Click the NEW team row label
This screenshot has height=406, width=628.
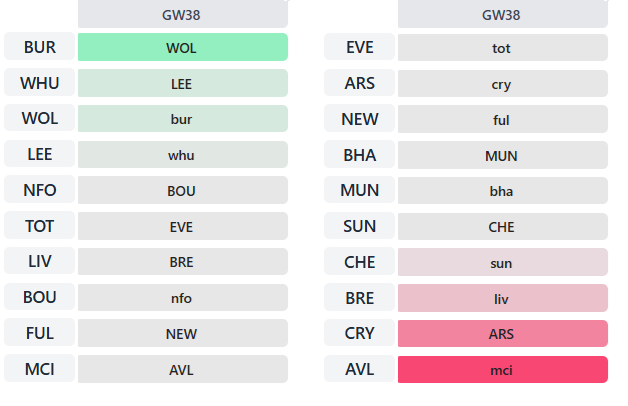(359, 119)
